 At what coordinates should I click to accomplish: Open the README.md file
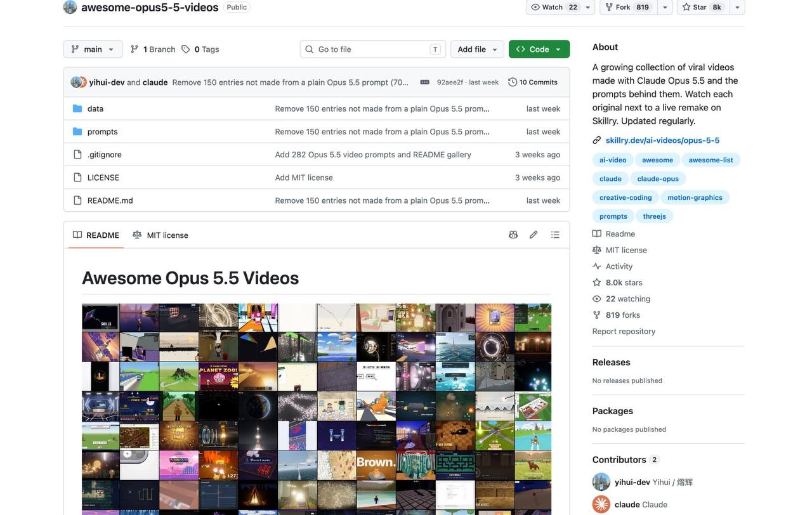pos(110,200)
